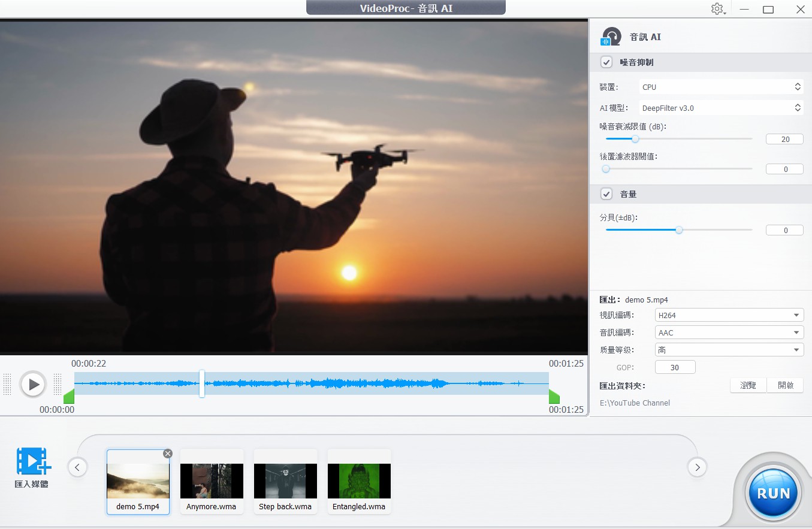Screen dimensions: 812x529
Task: Click the green trim handle at timeline start
Action: [69, 395]
